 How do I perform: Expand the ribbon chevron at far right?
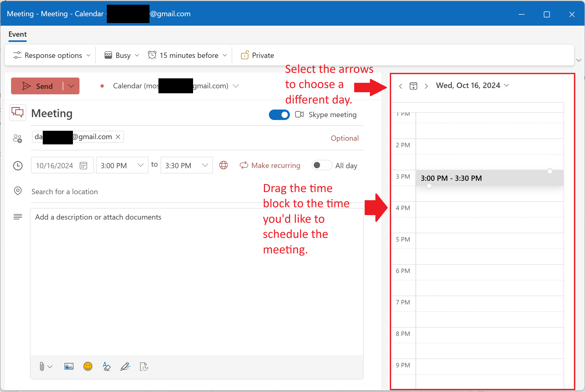[x=579, y=60]
